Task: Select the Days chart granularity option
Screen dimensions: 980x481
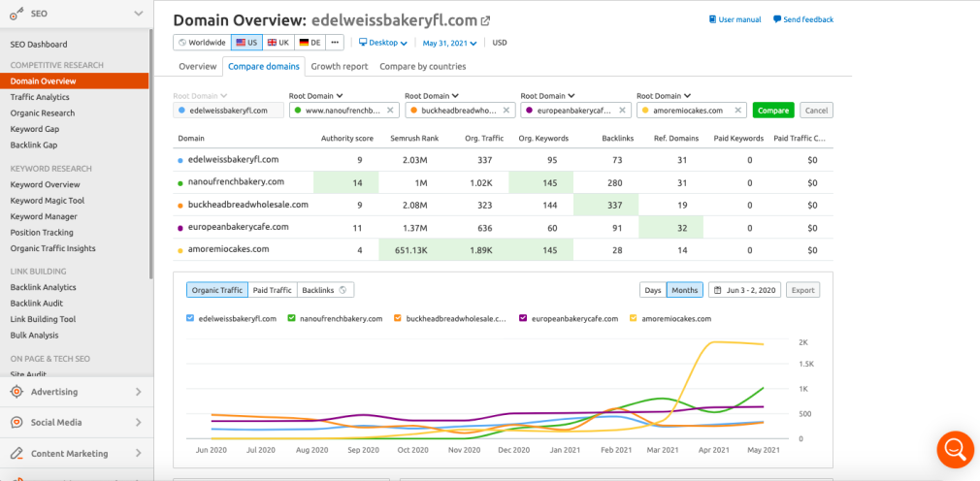Action: click(653, 290)
